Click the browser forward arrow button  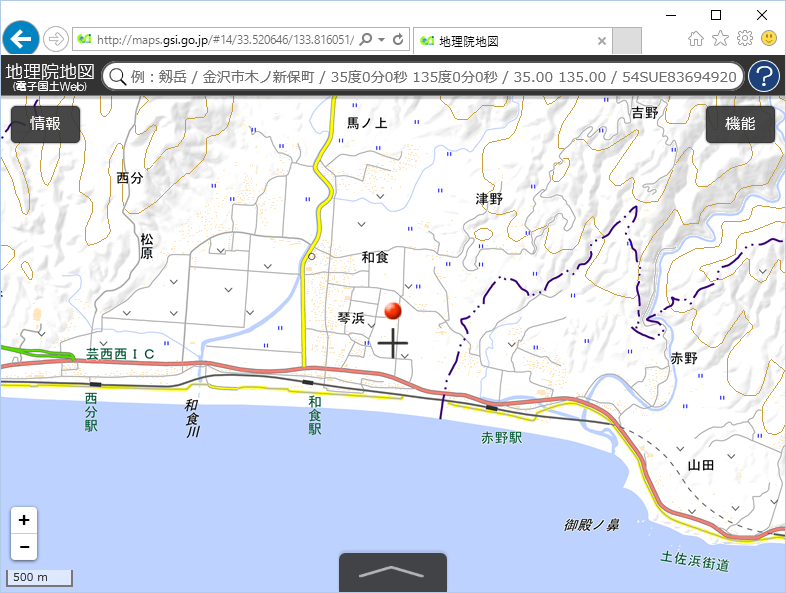point(55,39)
